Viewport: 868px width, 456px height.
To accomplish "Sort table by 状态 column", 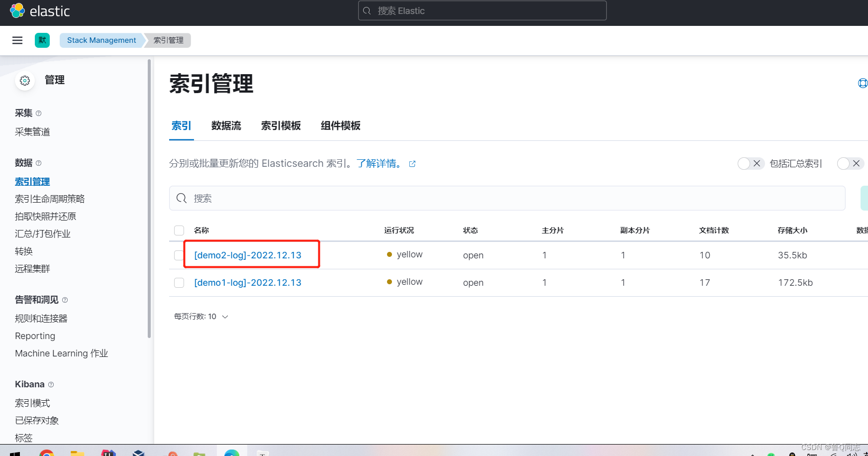I will pyautogui.click(x=471, y=230).
